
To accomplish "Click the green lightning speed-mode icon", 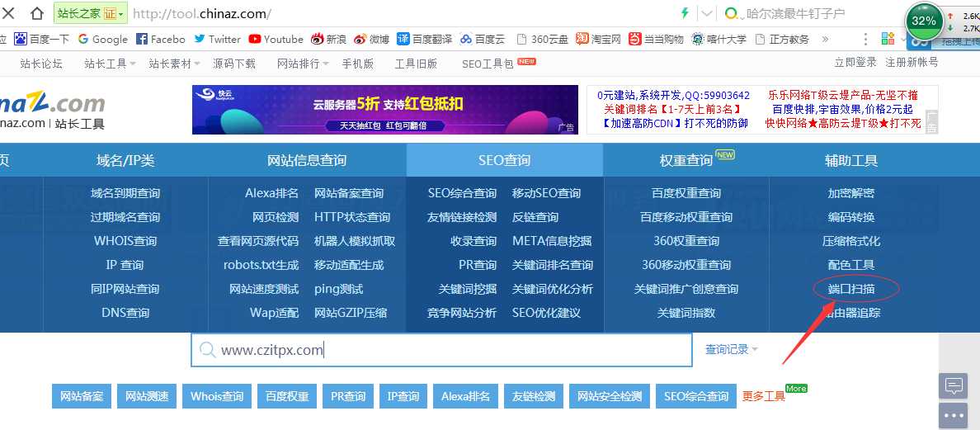I will tap(685, 13).
